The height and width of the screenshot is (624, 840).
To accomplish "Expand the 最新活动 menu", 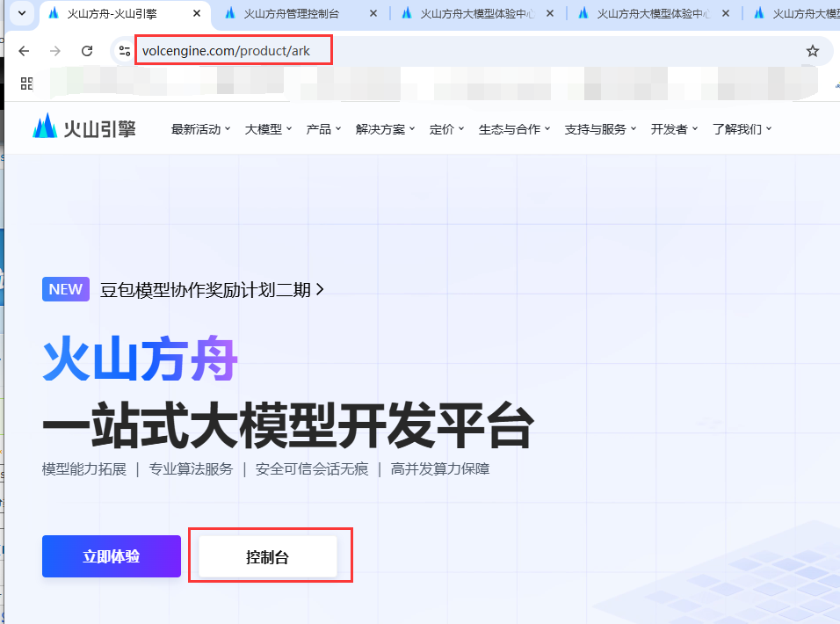I will (200, 129).
